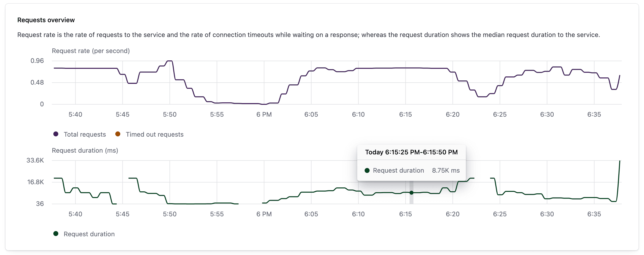This screenshot has width=644, height=255.
Task: Click the Request duration (ms) chart title
Action: coord(85,150)
